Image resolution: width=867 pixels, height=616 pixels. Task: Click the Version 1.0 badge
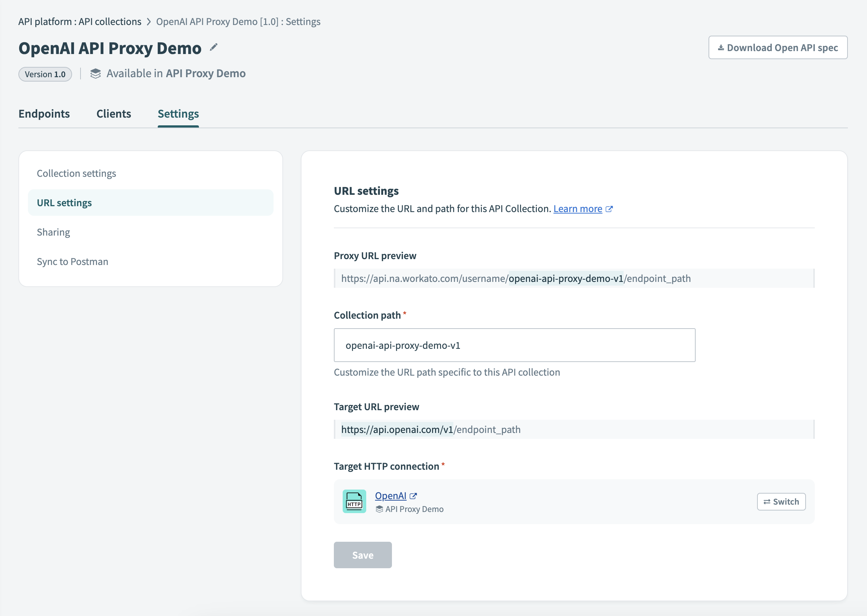tap(45, 74)
